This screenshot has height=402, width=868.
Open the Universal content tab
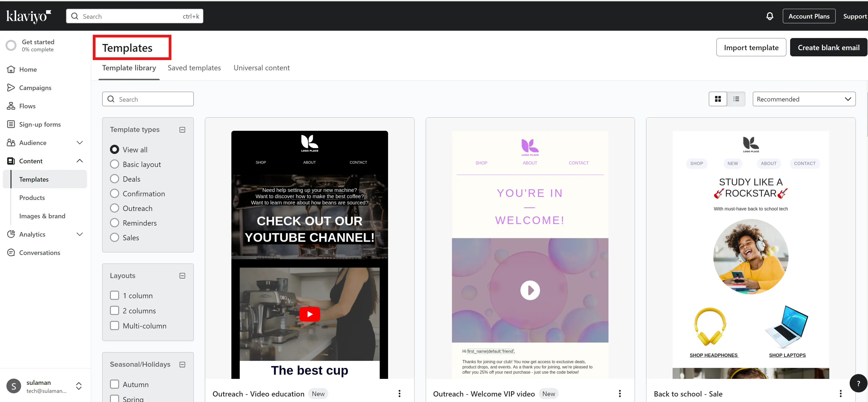[261, 68]
